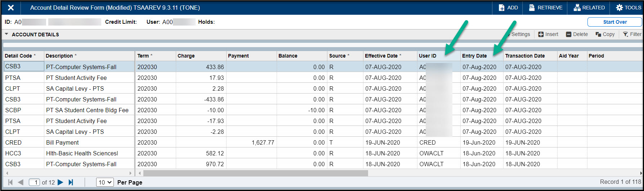644x191 pixels.
Task: Delete the selected record
Action: tap(577, 34)
